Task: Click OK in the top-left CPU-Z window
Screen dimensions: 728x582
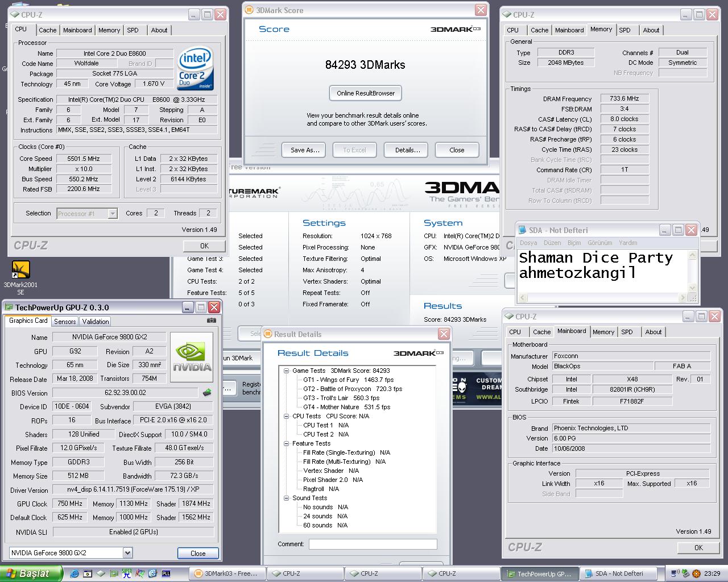Action: click(x=204, y=246)
